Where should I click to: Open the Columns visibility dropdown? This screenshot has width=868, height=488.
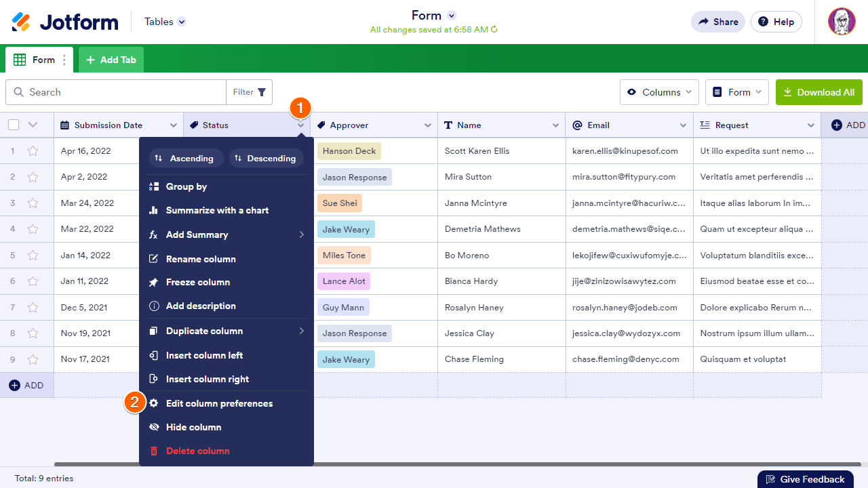[660, 92]
